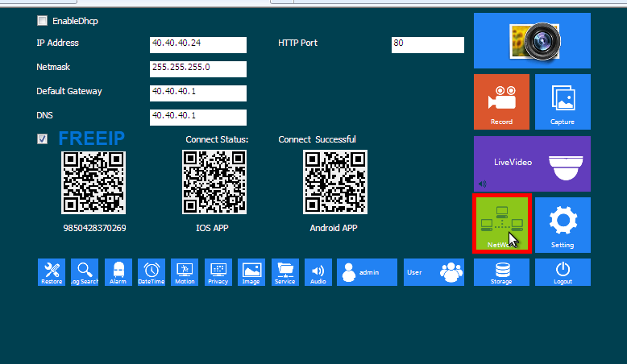The height and width of the screenshot is (364, 627).
Task: Click the Connect Status label
Action: 217,139
